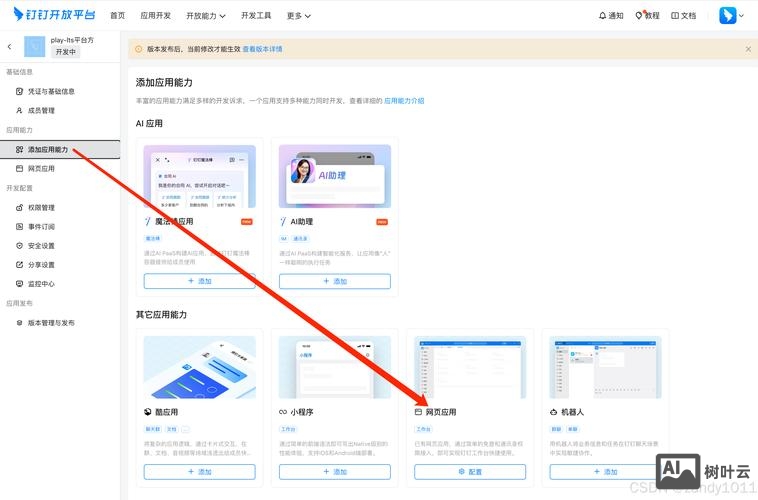Open the 文档 documentation link
The height and width of the screenshot is (500, 758).
point(684,15)
